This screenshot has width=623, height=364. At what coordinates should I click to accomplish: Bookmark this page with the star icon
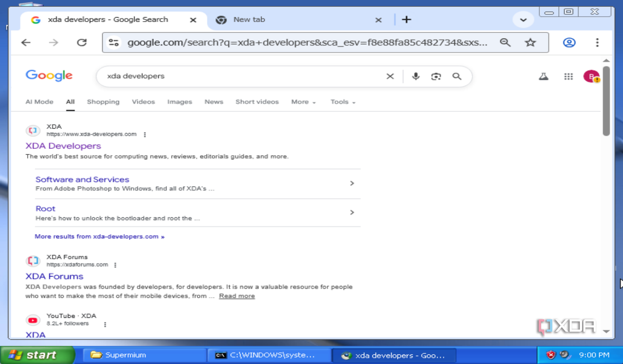(x=530, y=42)
